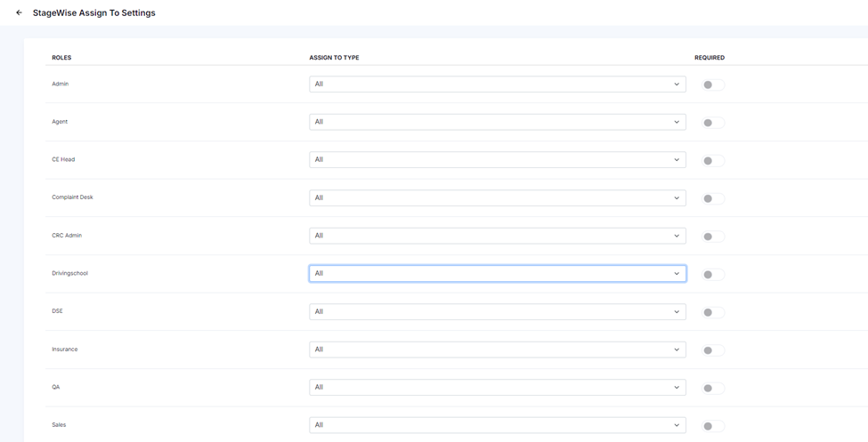The image size is (868, 442).
Task: Switch on Required for Complaint Desk
Action: (x=713, y=199)
